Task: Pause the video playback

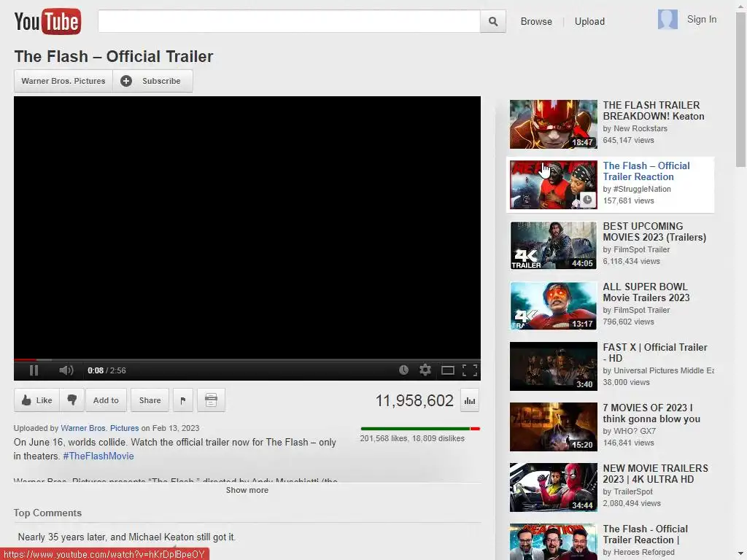Action: tap(34, 370)
